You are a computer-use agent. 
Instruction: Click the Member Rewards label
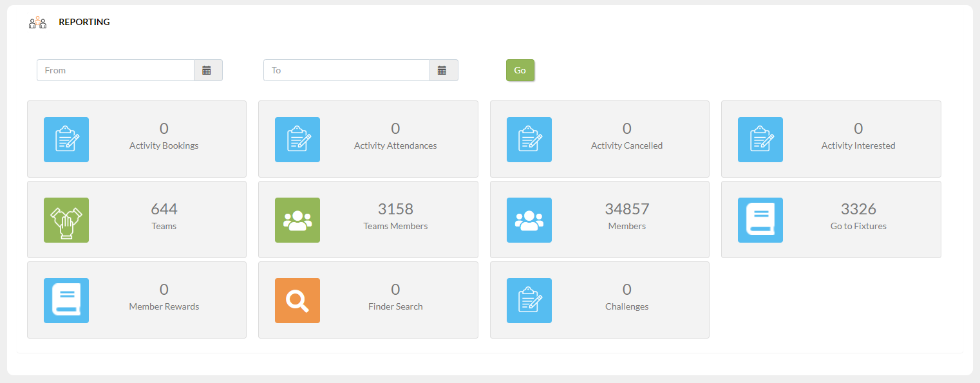tap(164, 306)
